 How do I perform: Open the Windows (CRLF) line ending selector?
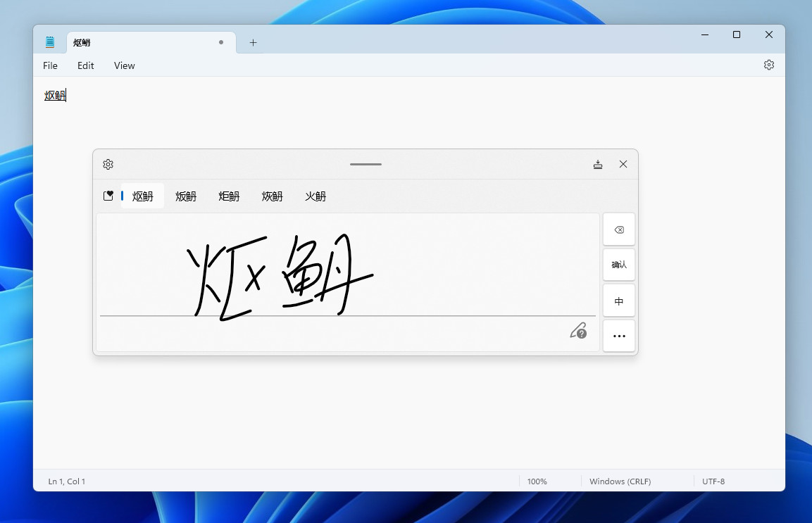[x=620, y=481]
